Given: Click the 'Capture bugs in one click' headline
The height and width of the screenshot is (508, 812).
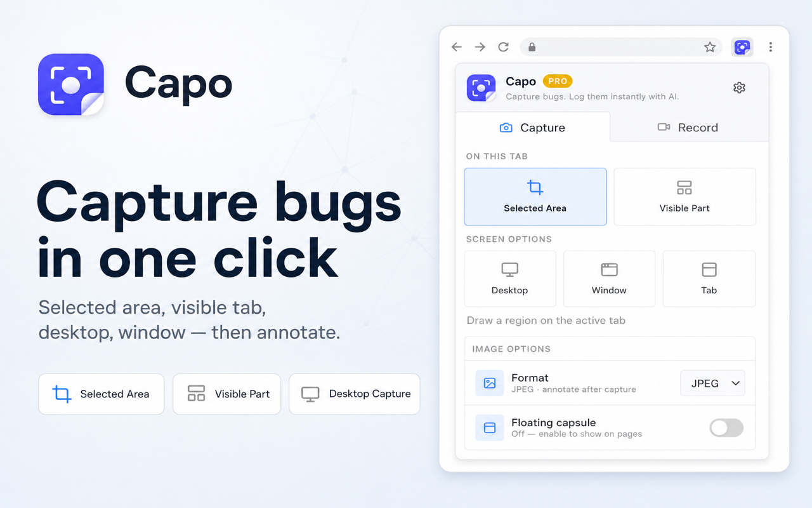Looking at the screenshot, I should tap(219, 230).
